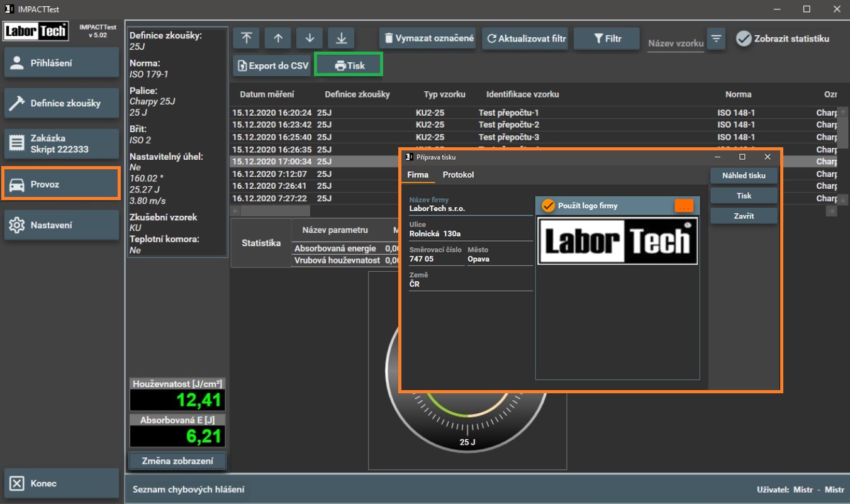Click the LaborTech logo in sidebar
The width and height of the screenshot is (850, 504).
point(36,31)
